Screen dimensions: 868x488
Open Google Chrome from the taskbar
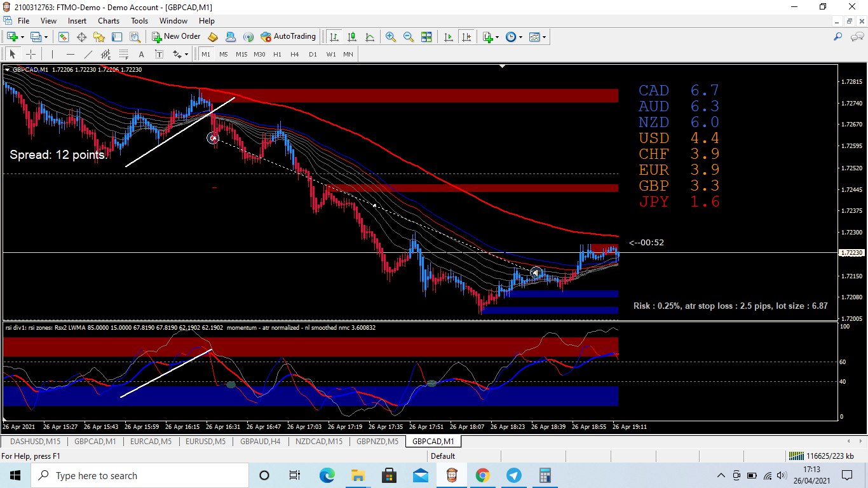[482, 475]
